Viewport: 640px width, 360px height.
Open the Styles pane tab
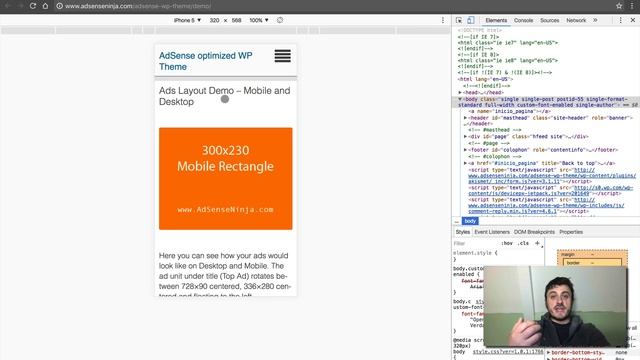coord(462,232)
